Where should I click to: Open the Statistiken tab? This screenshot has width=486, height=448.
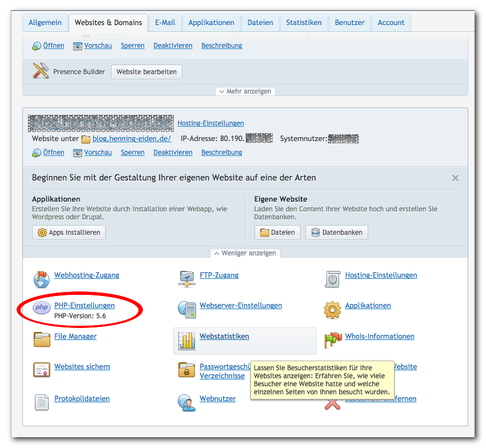coord(304,23)
